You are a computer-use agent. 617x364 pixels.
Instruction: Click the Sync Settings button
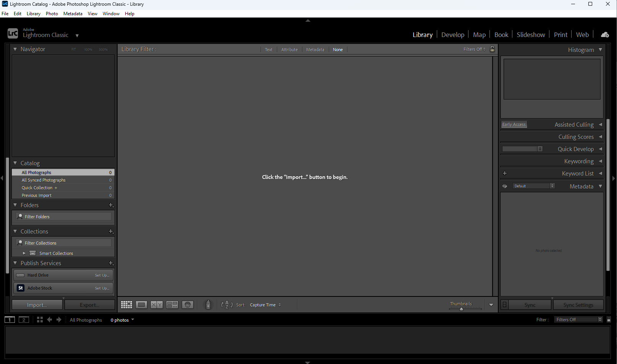(x=578, y=304)
